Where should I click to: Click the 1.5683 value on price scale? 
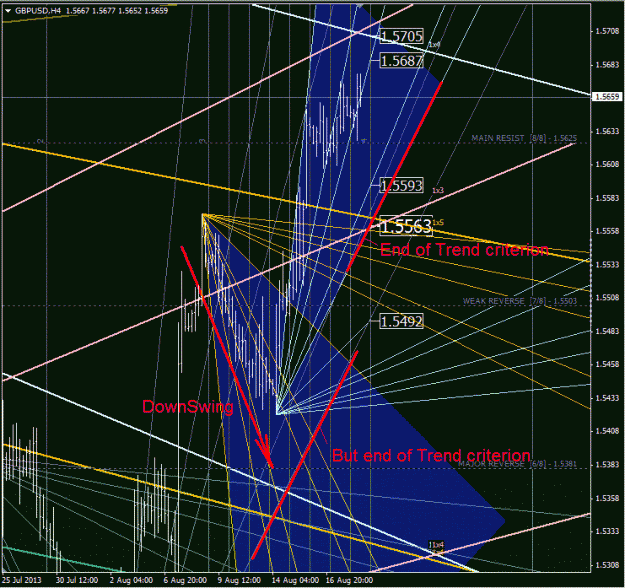[x=607, y=65]
